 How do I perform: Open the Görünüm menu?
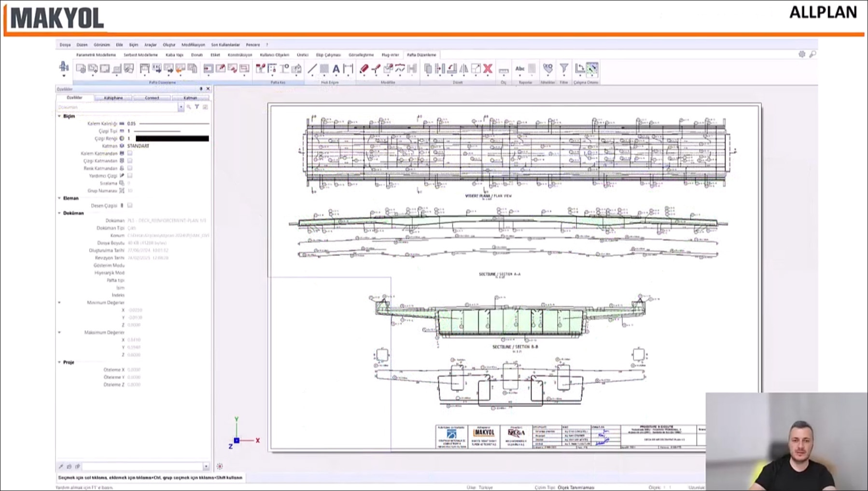click(x=102, y=45)
